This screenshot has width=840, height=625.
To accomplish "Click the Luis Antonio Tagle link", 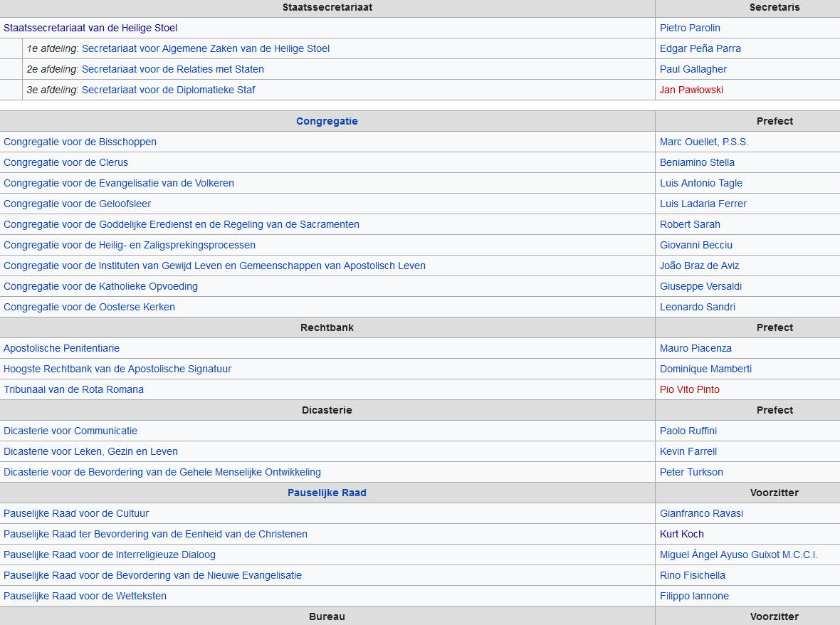I will [x=700, y=183].
